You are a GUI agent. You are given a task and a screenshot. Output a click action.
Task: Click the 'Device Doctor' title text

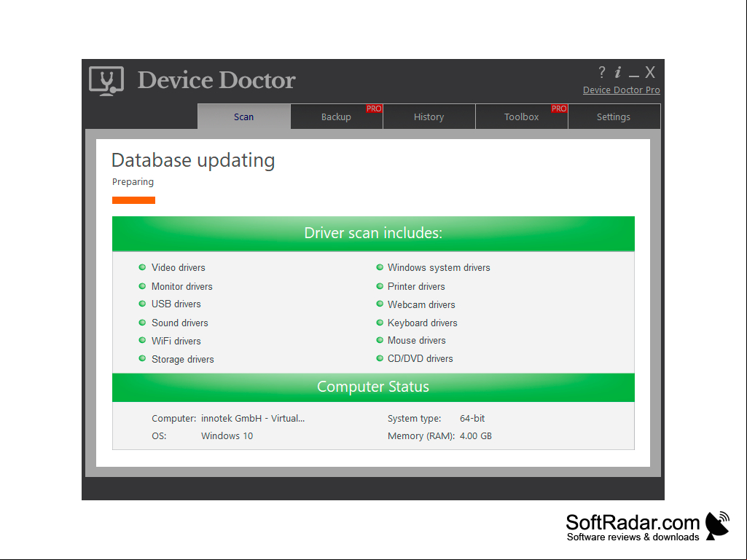216,80
